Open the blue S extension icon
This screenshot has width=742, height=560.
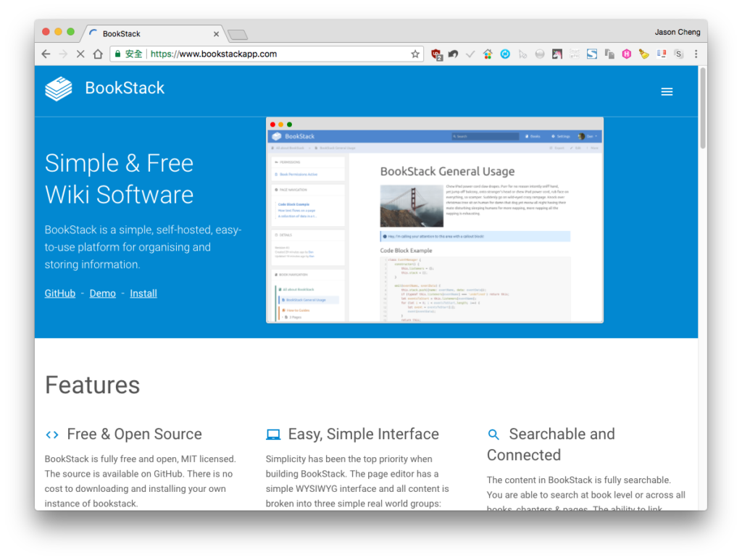(x=592, y=54)
